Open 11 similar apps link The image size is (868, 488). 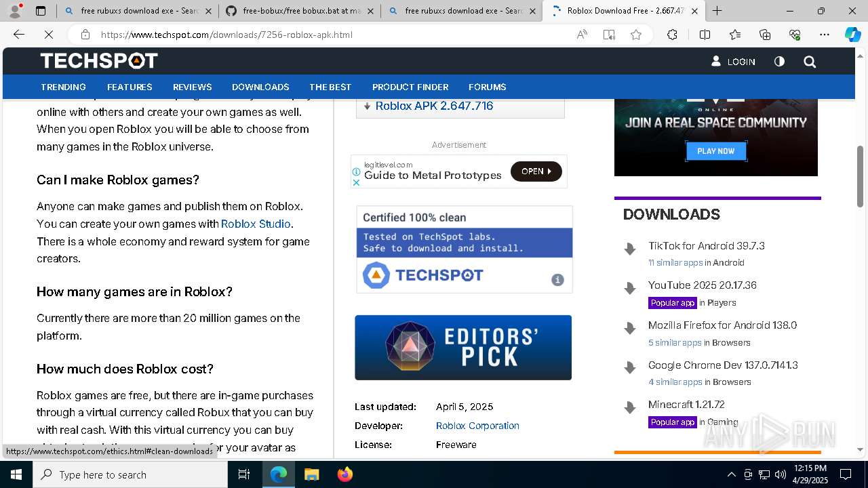(x=675, y=263)
